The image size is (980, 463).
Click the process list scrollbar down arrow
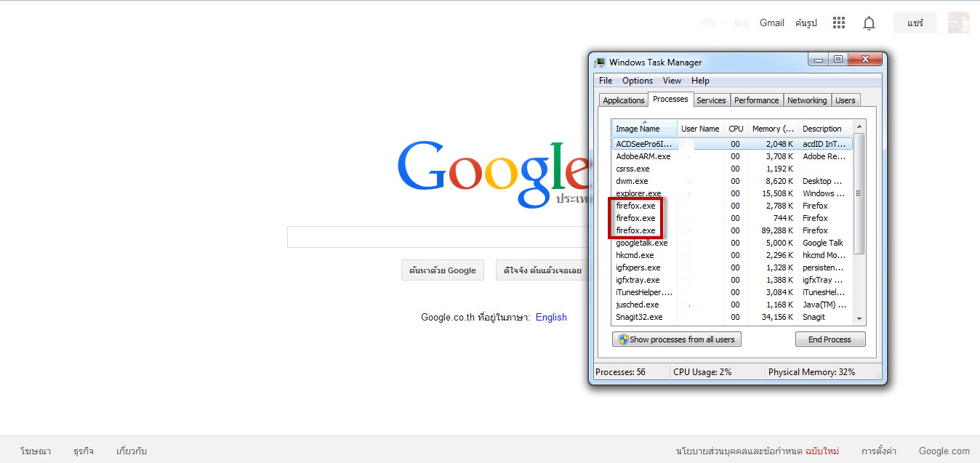pos(859,318)
